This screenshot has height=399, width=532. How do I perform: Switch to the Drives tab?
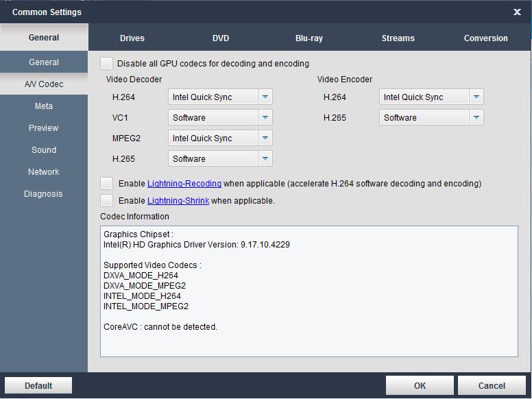(132, 38)
